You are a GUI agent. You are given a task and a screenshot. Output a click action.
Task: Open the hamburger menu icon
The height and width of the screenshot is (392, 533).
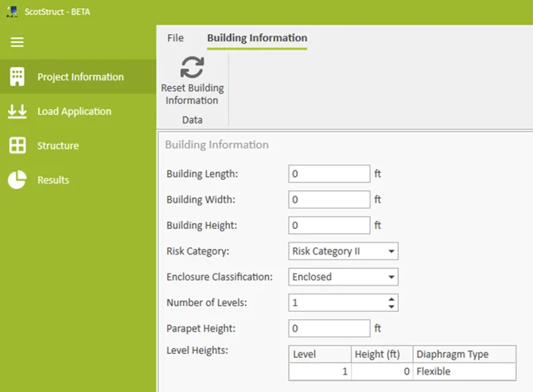[17, 42]
